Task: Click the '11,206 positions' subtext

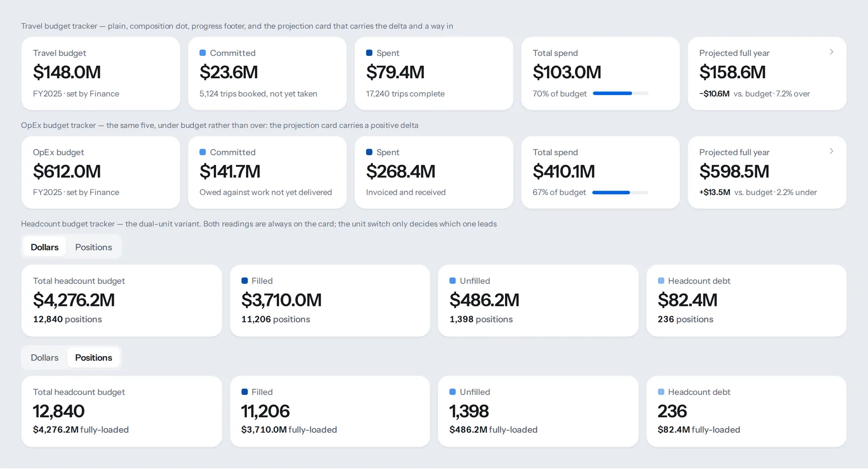Action: tap(275, 319)
